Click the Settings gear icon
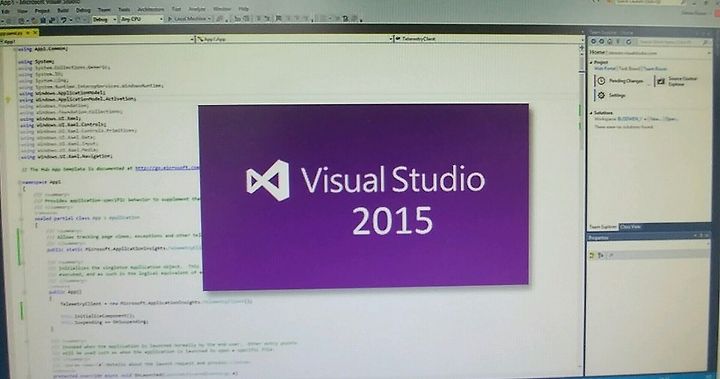Screen dimensions: 720x379 click(601, 95)
